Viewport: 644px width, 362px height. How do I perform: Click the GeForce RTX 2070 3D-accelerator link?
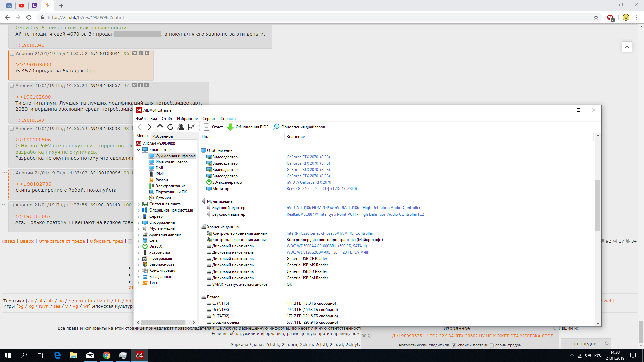pos(309,182)
